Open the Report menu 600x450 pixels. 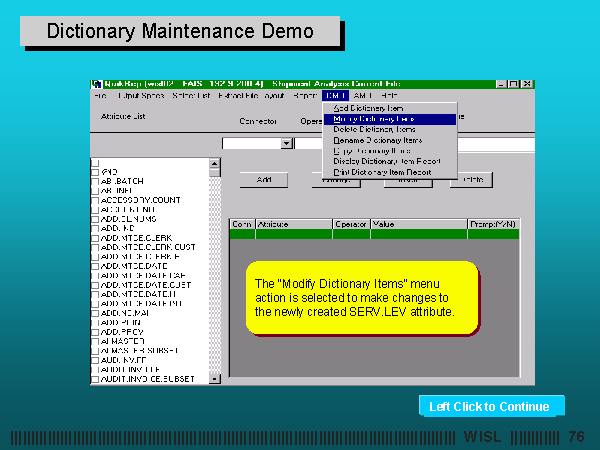point(305,96)
